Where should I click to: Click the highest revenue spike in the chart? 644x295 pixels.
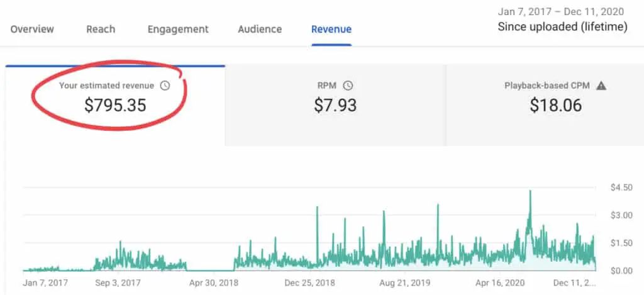[530, 191]
